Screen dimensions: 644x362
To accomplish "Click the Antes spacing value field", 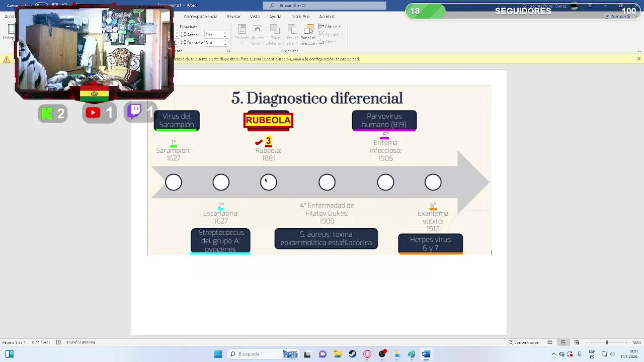I will tap(213, 35).
